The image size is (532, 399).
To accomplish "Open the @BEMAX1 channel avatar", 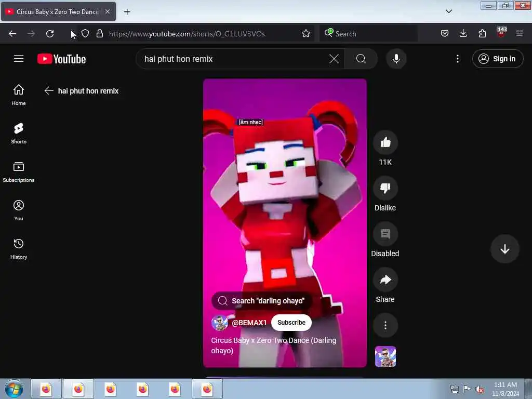I will [x=220, y=323].
